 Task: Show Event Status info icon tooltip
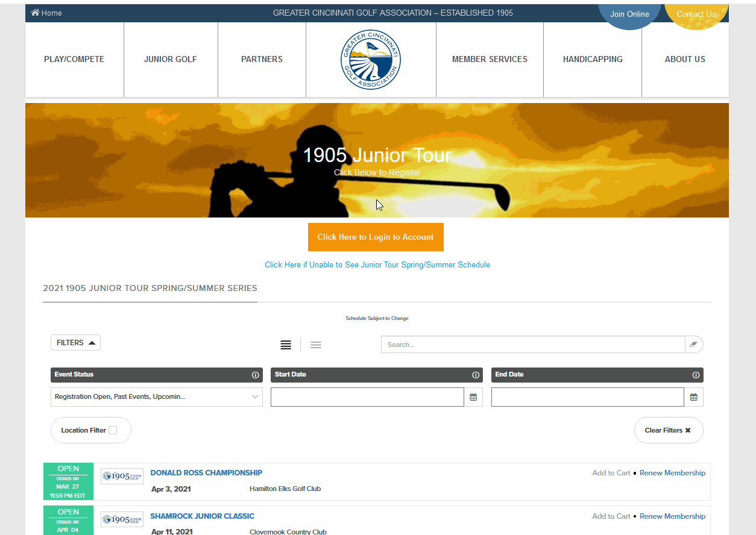click(256, 375)
